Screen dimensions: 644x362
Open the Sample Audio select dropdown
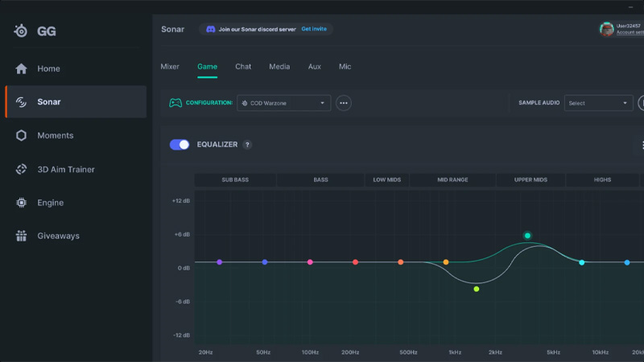click(x=599, y=103)
